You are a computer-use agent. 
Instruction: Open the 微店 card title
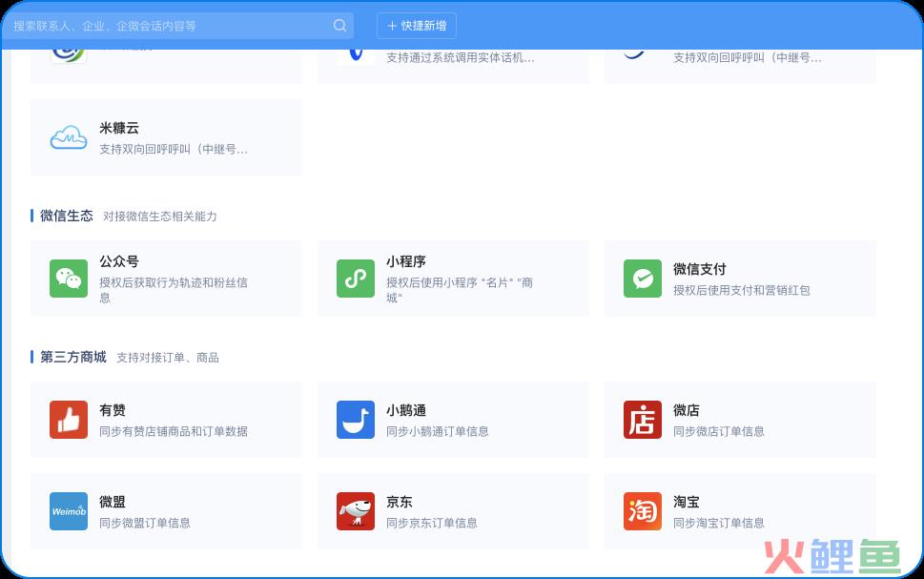point(687,410)
